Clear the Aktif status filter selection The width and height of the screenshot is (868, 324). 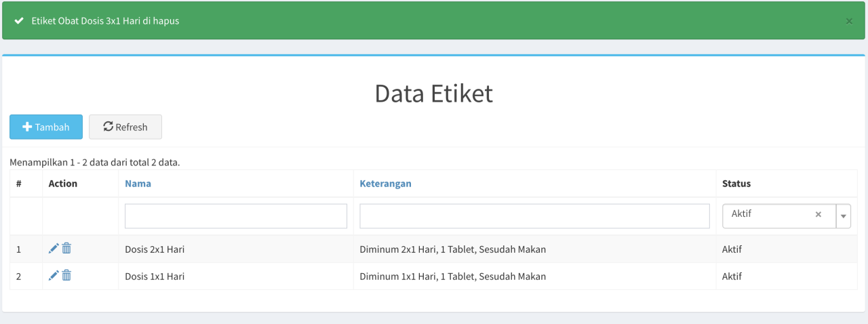[818, 214]
